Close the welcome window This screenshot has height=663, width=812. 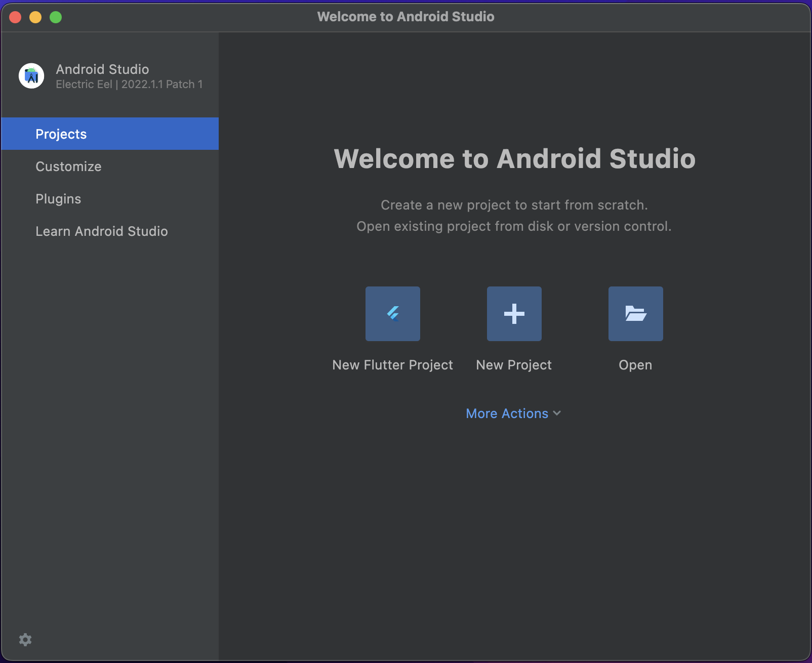tap(15, 17)
